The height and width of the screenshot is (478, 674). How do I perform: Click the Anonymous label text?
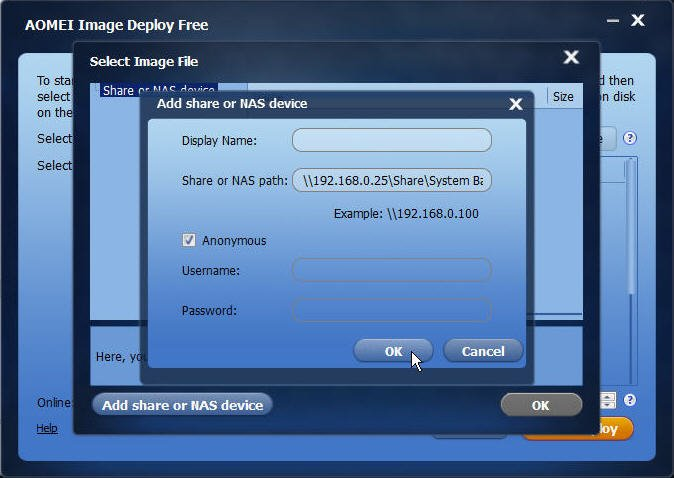click(x=234, y=241)
